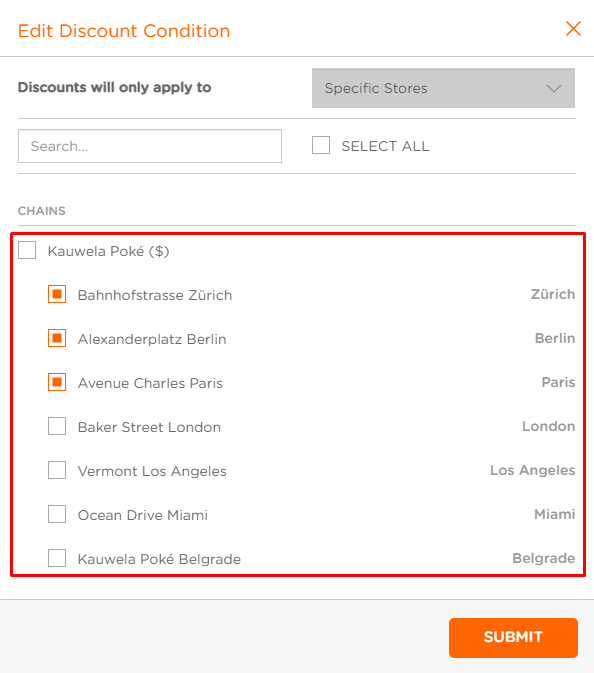
Task: Click the Baker Street London label
Action: pyautogui.click(x=149, y=427)
